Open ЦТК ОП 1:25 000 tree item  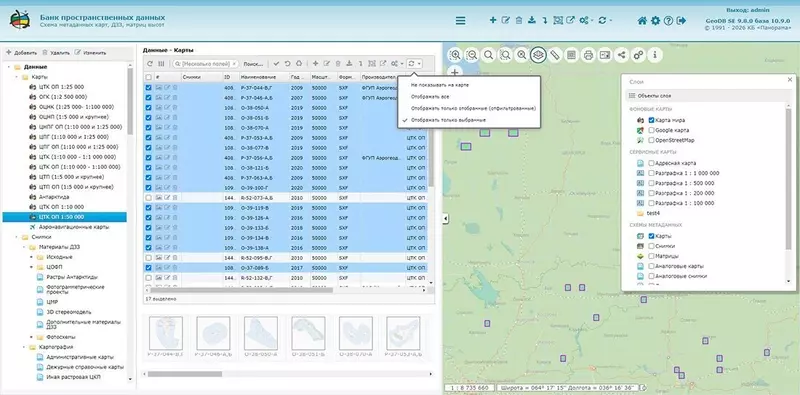tap(61, 87)
